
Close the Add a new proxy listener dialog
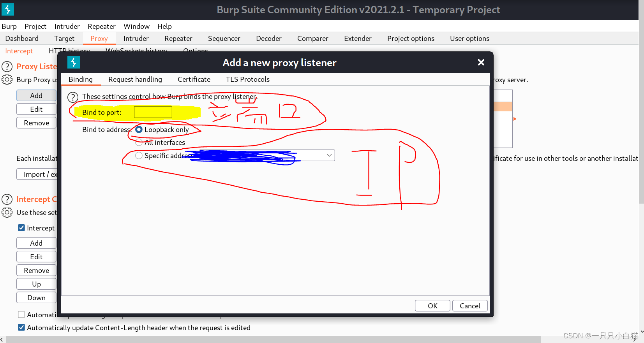click(x=481, y=62)
